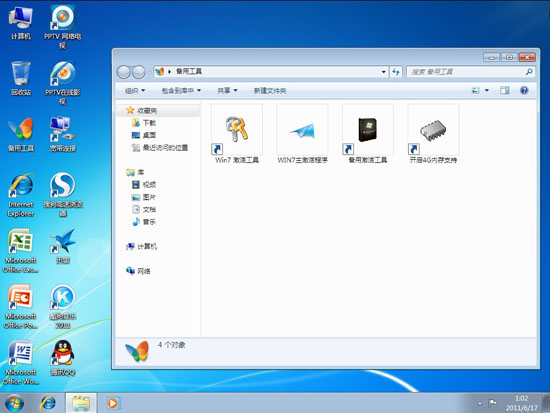
Task: Open the 共享 share dropdown menu
Action: [x=227, y=91]
